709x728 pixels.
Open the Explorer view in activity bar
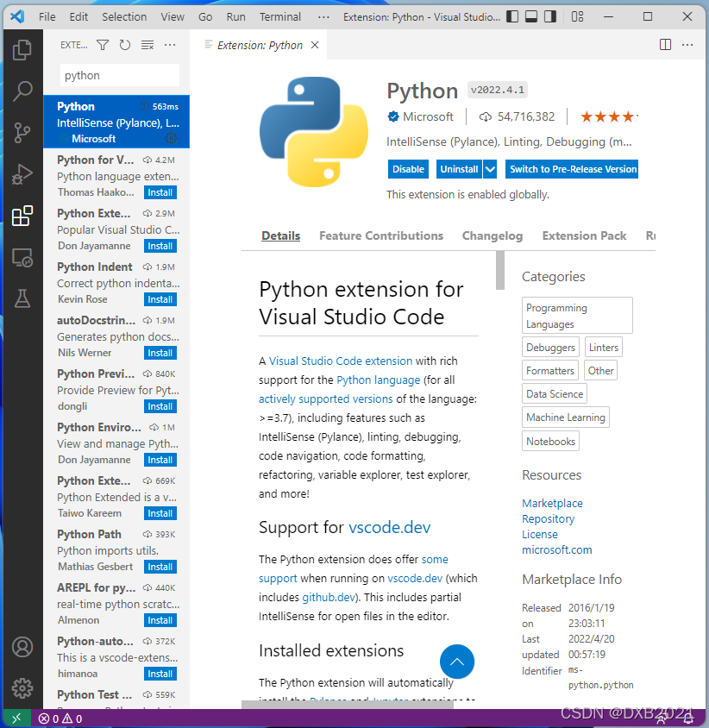coord(22,50)
